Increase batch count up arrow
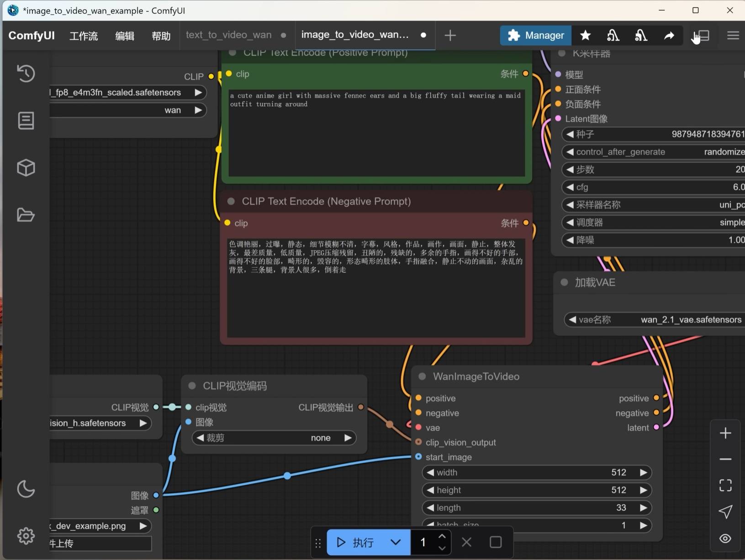The height and width of the screenshot is (560, 745). (442, 536)
